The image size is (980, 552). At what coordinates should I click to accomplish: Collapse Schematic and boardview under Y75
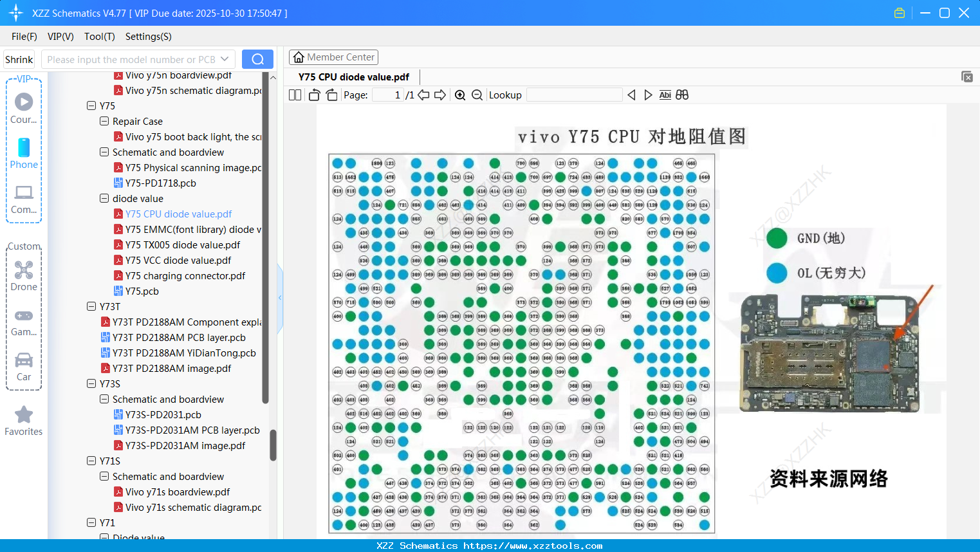pyautogui.click(x=104, y=152)
